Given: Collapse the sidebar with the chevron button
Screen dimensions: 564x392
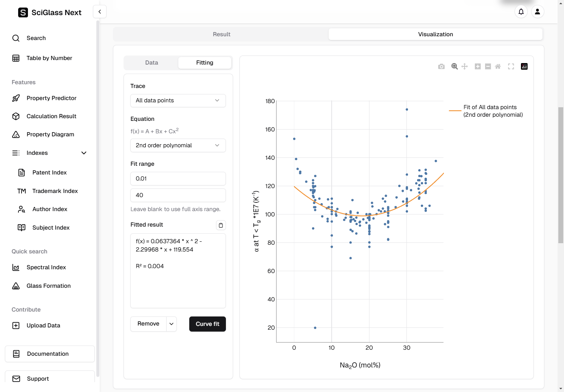Looking at the screenshot, I should pyautogui.click(x=100, y=12).
